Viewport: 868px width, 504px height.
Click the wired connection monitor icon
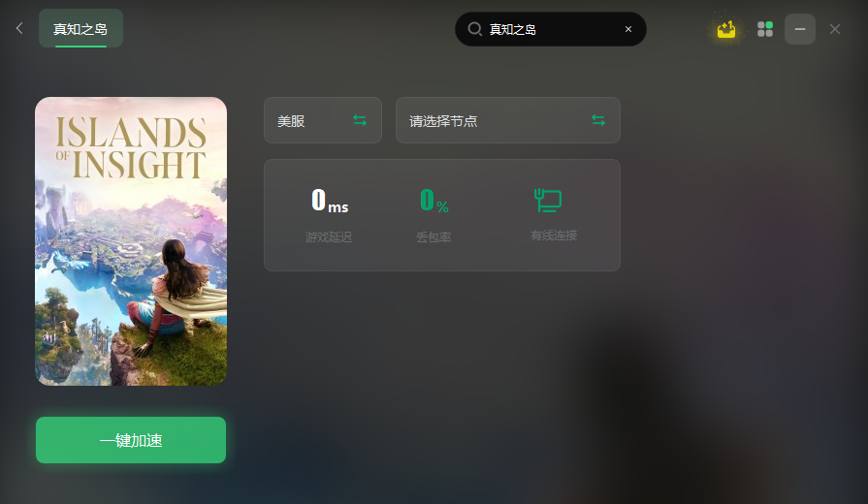[x=548, y=200]
